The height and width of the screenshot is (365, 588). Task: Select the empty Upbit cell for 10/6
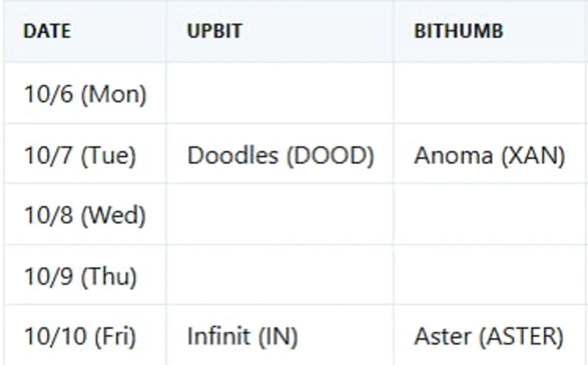pos(279,94)
